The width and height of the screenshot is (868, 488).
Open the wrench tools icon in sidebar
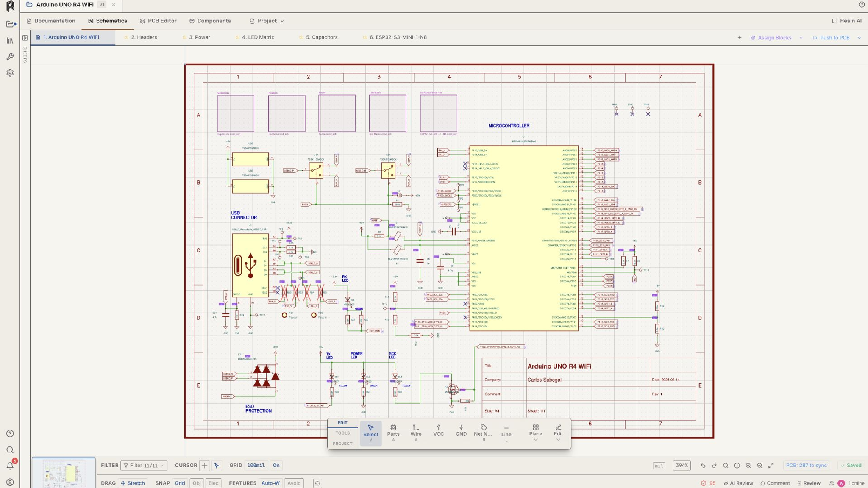[x=10, y=57]
